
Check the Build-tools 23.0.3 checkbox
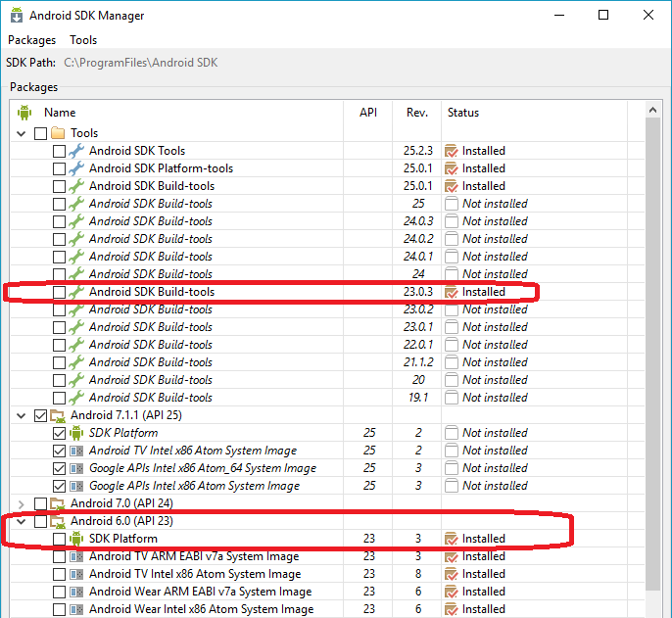coord(59,292)
